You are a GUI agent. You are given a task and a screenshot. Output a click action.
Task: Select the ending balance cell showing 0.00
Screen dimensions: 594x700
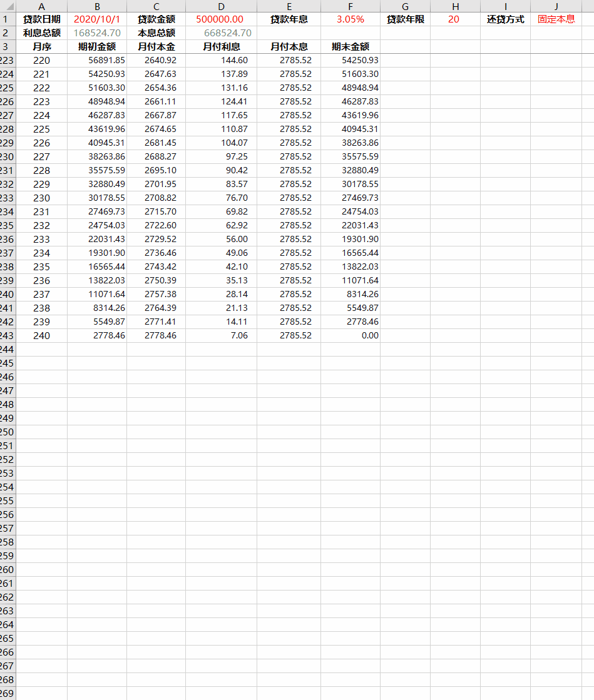[369, 336]
